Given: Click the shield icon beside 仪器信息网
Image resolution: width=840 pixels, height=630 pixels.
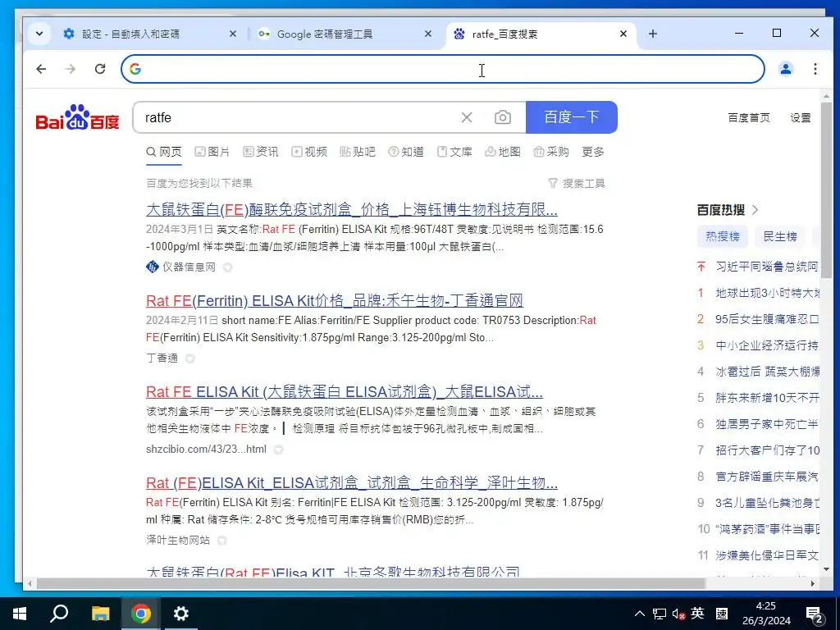Looking at the screenshot, I should pos(228,267).
